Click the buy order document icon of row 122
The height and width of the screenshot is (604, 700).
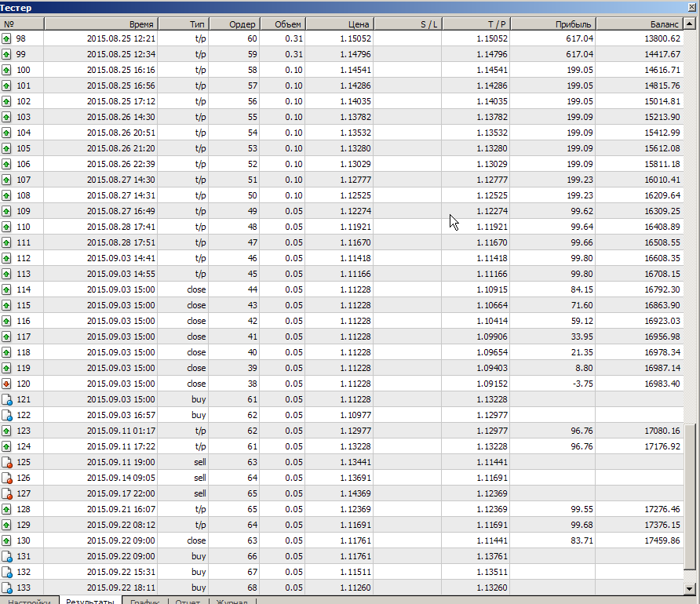tap(7, 415)
